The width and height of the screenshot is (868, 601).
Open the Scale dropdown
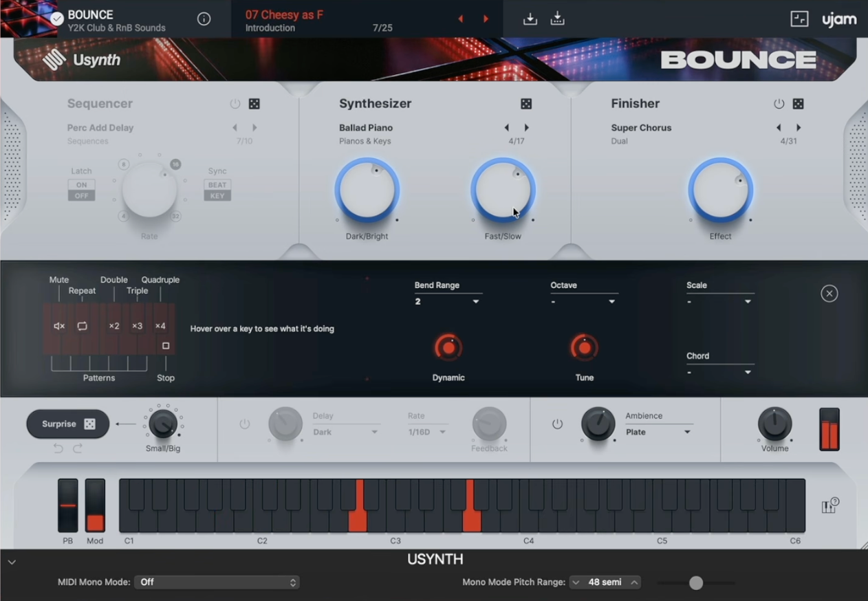tap(720, 301)
